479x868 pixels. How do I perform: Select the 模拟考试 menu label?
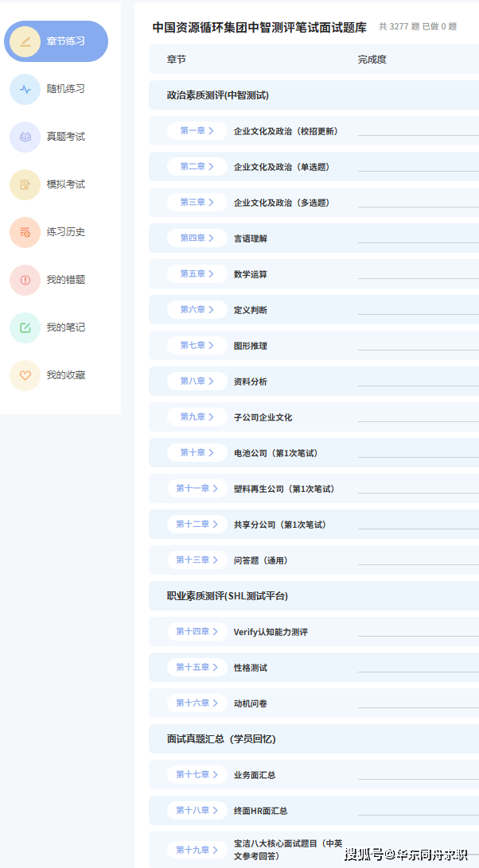pyautogui.click(x=65, y=184)
